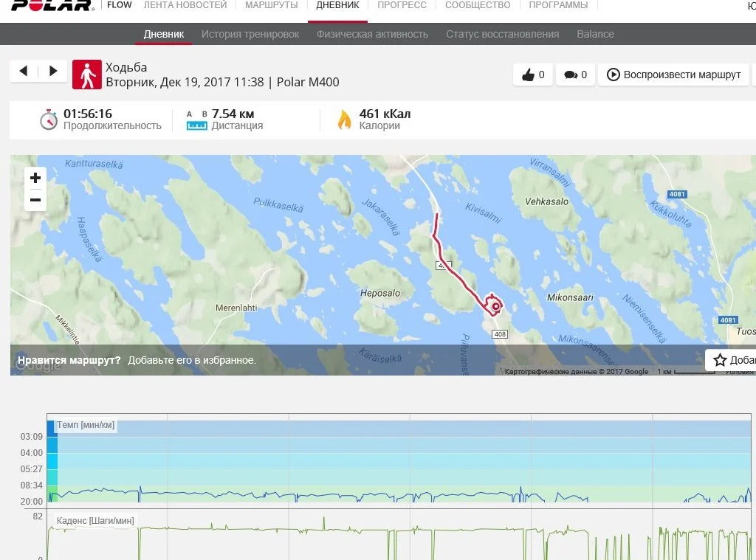Click the pace color scale bar
756x560 pixels.
(52, 461)
